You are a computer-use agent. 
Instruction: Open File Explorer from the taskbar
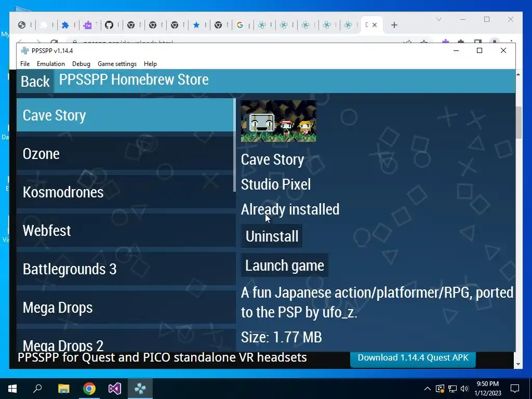pos(63,389)
